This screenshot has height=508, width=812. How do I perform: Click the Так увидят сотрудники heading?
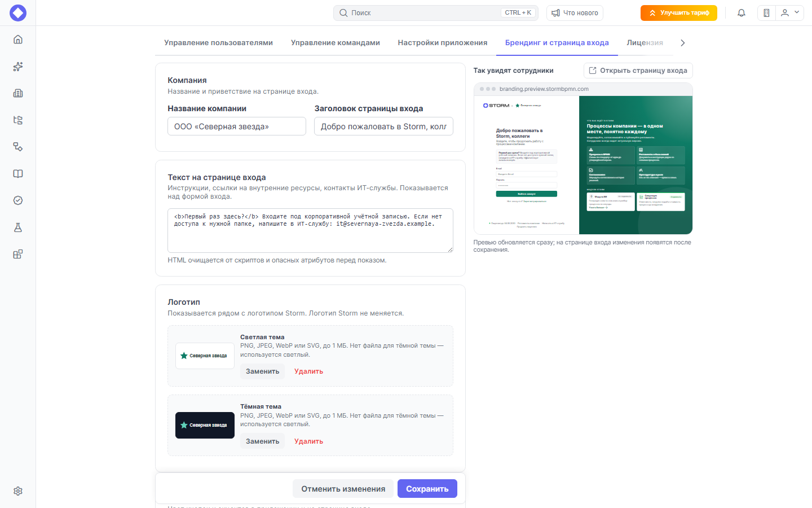click(513, 71)
